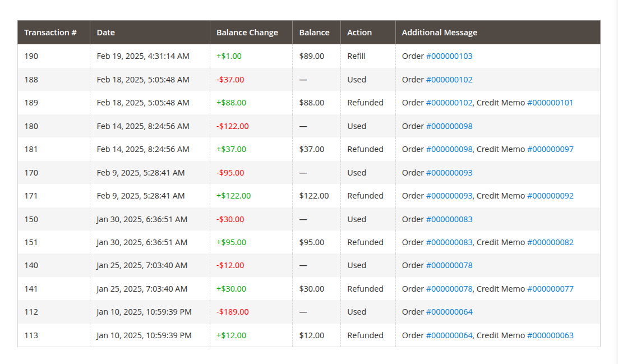
Task: Open Credit Memo #000000077 link
Action: tap(552, 288)
